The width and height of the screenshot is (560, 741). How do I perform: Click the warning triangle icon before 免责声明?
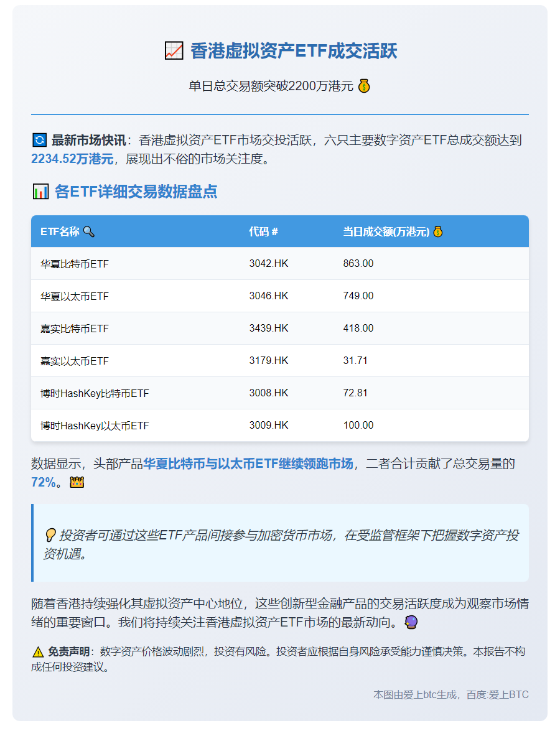point(38,651)
